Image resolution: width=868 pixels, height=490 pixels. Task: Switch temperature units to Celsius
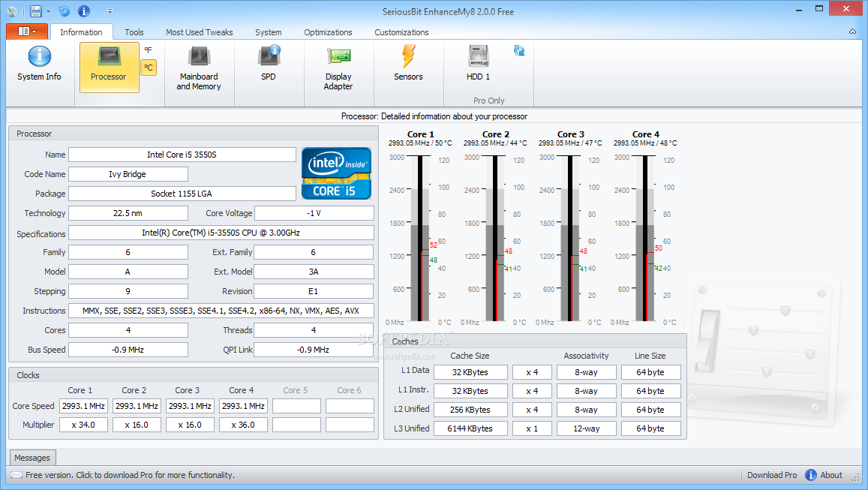tap(149, 68)
